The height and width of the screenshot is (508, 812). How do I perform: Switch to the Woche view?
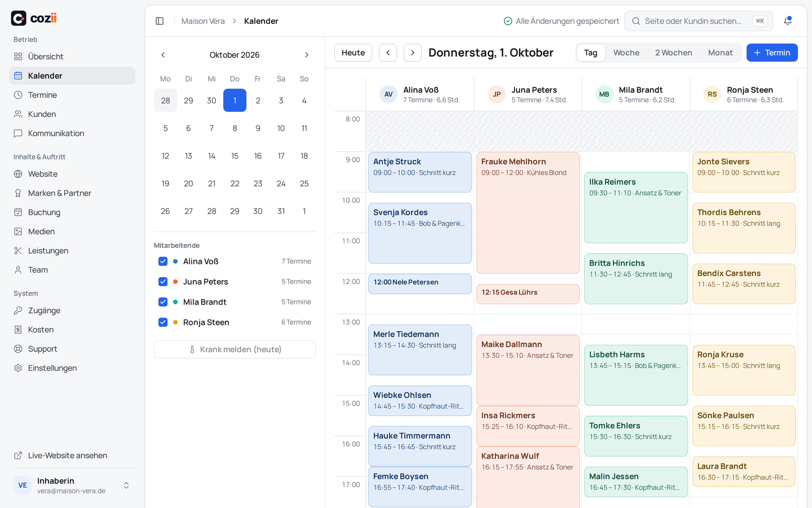(626, 53)
